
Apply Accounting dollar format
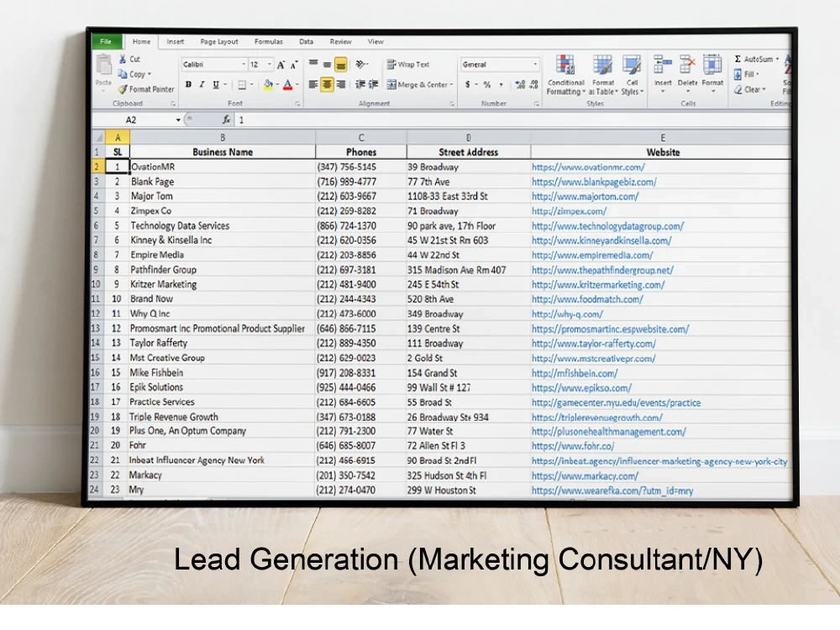[468, 85]
